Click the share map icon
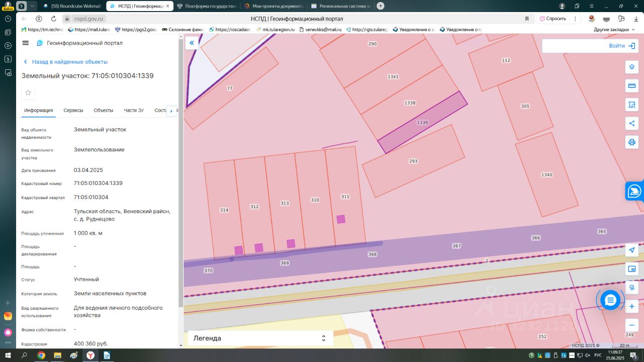The height and width of the screenshot is (362, 644). 632,123
